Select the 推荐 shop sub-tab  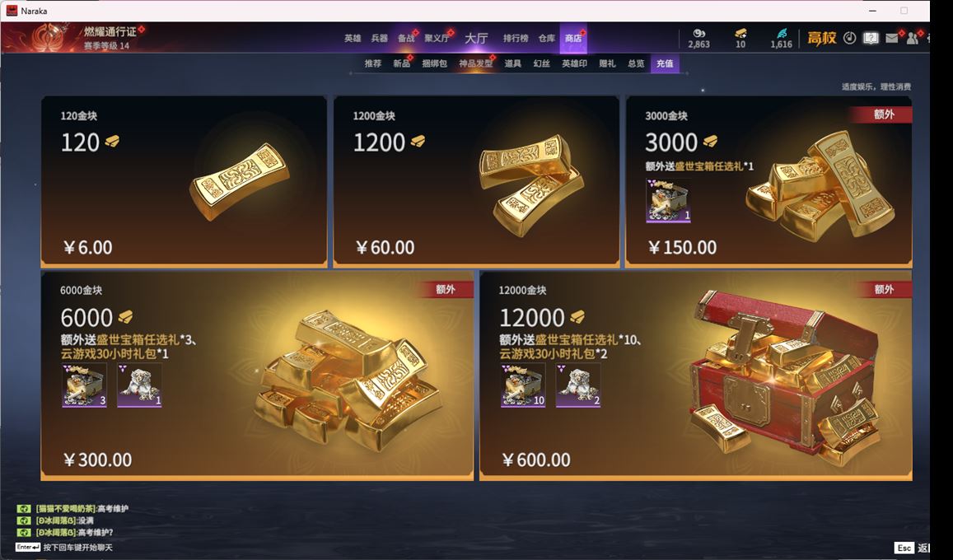click(x=372, y=63)
